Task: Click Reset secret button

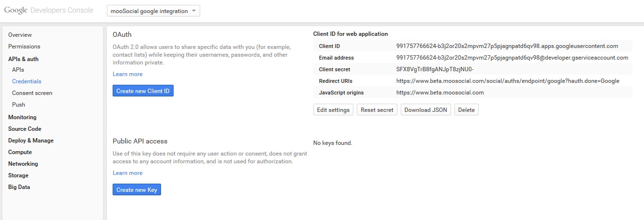Action: pos(377,110)
